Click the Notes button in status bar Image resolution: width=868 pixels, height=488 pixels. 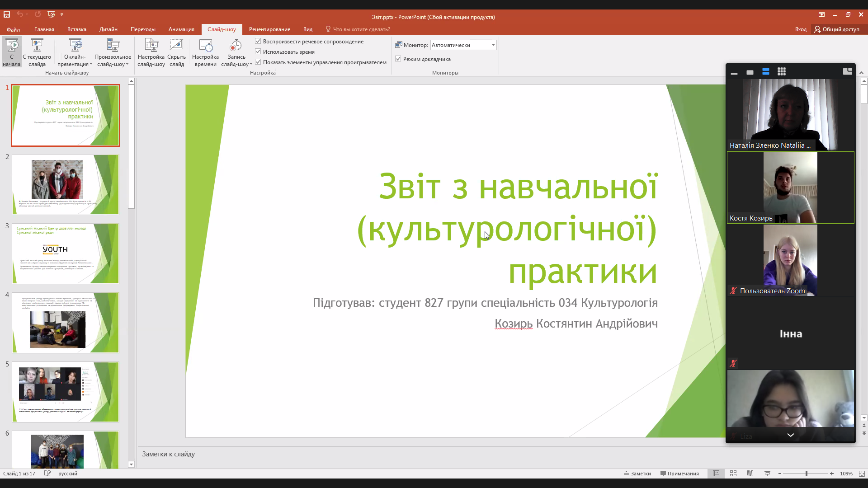[x=637, y=474]
